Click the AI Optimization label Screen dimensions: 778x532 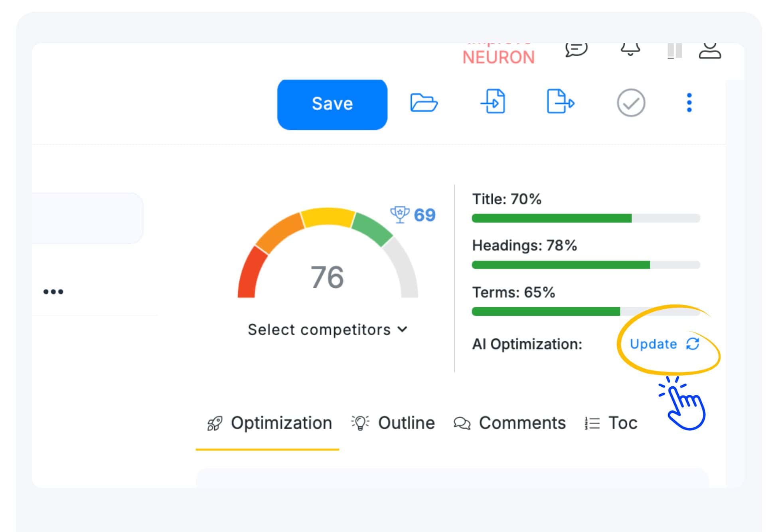point(527,344)
